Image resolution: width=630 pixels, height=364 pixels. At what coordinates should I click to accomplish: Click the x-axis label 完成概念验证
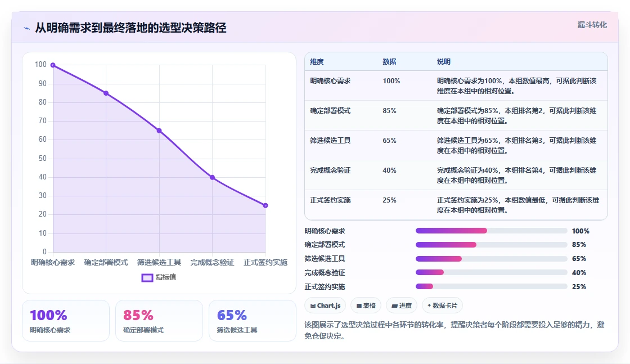212,262
